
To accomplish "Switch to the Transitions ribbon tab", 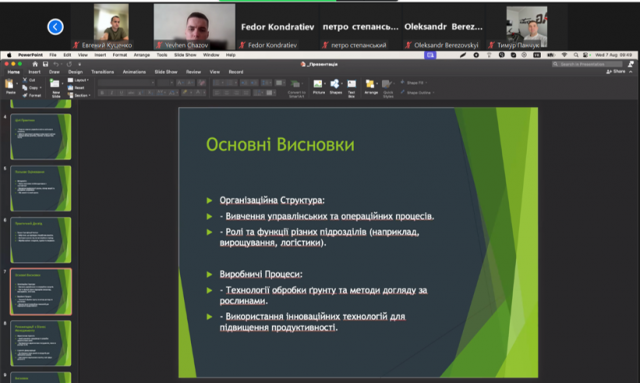I will click(102, 72).
